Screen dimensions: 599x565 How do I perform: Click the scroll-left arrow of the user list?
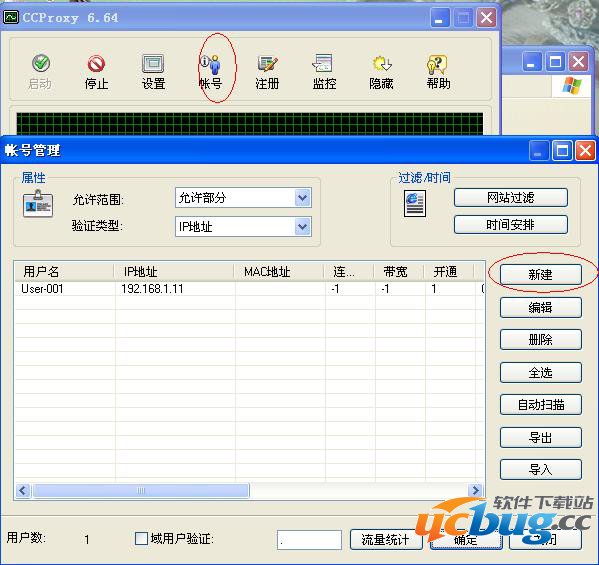tap(23, 490)
